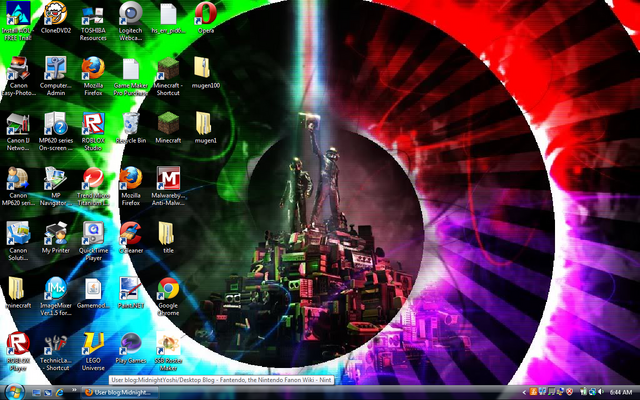
Task: Click the orange Java tray icon
Action: click(x=533, y=392)
